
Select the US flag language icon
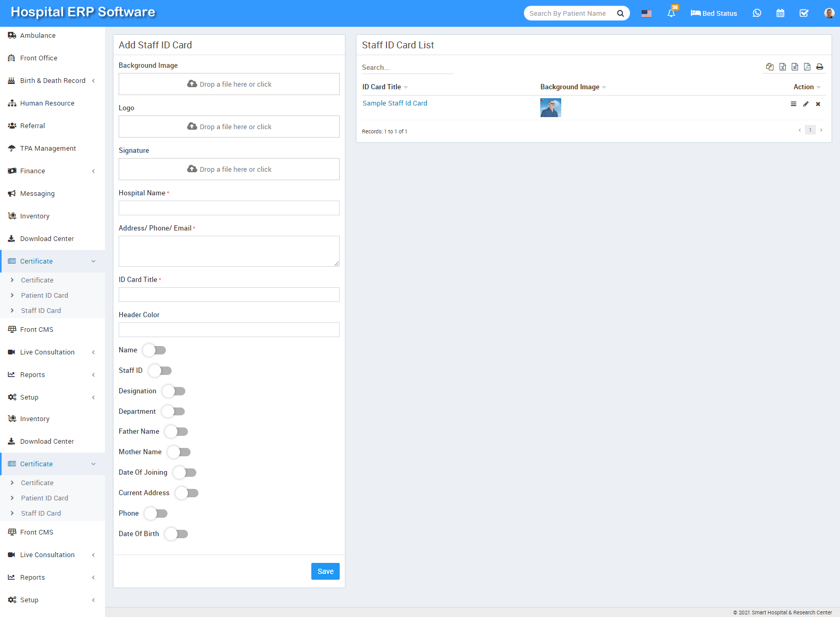[x=646, y=14]
